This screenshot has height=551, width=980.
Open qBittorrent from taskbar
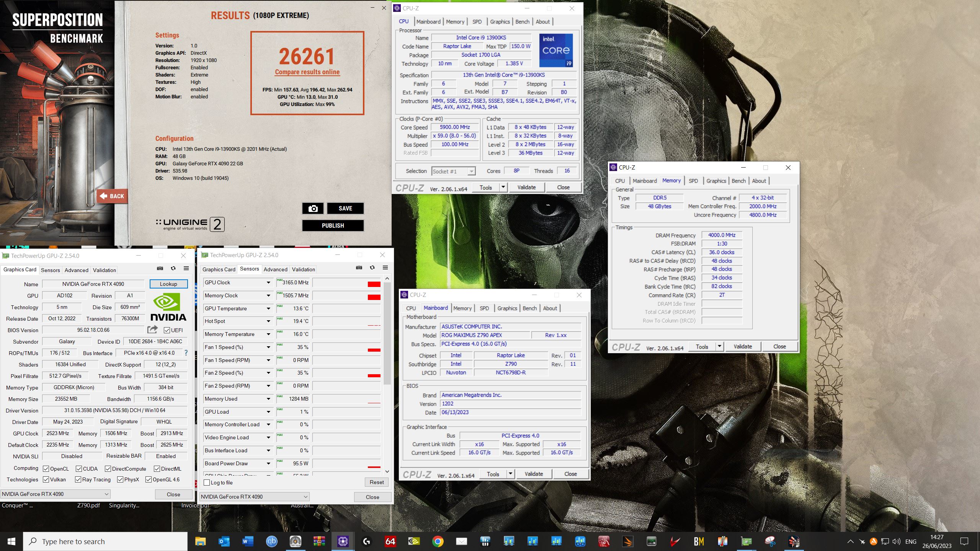[271, 541]
